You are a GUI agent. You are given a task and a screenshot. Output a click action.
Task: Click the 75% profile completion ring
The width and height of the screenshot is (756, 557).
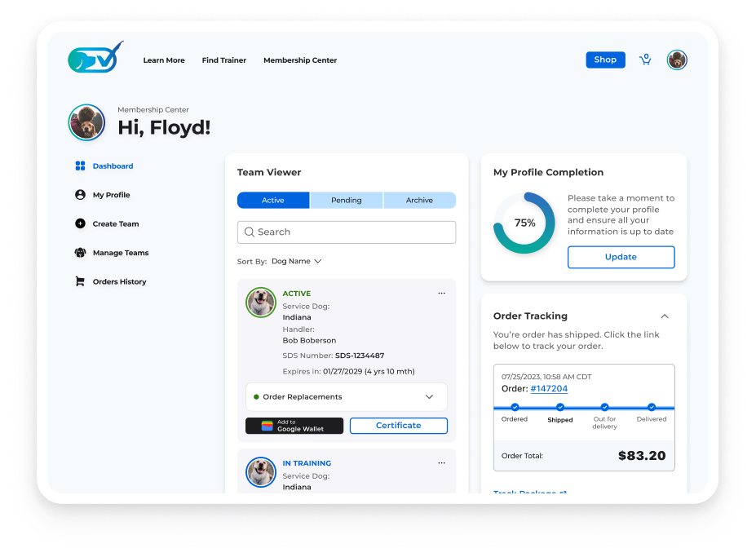coord(524,223)
